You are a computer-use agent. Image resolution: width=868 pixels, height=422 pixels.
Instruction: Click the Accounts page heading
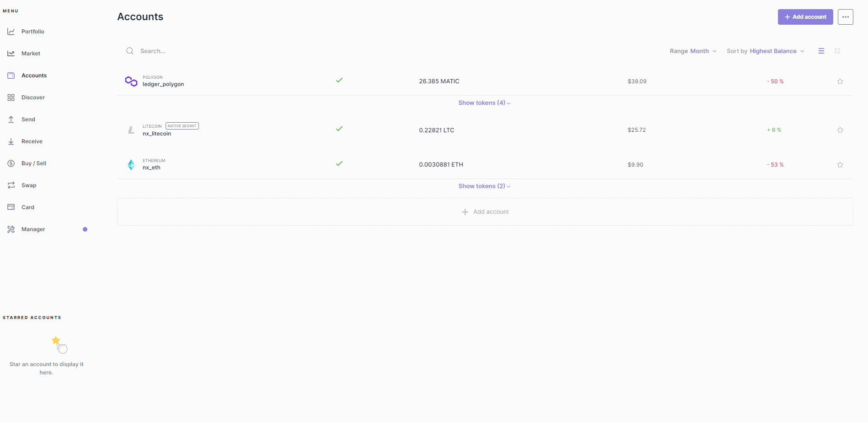coord(140,16)
